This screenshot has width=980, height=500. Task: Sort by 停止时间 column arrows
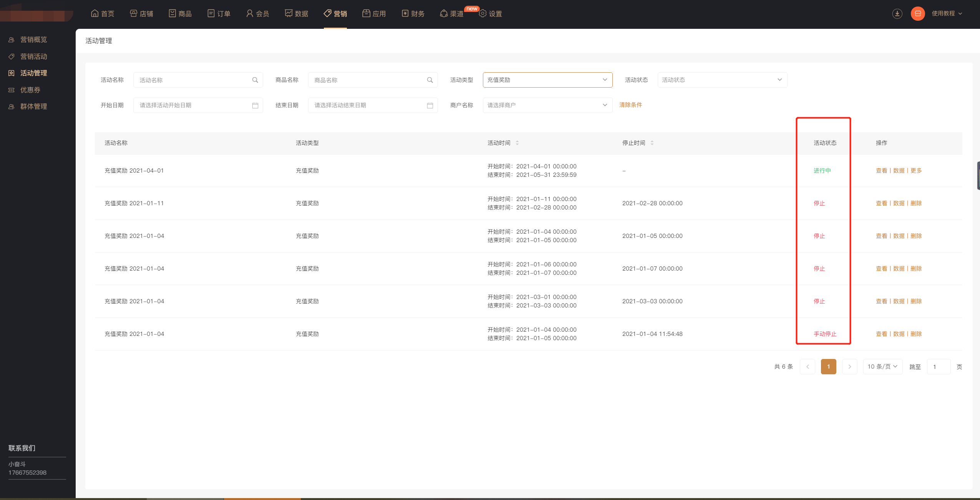(652, 143)
